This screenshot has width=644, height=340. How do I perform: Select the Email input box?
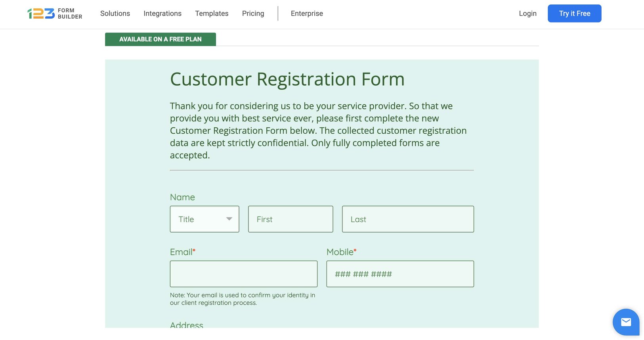(244, 274)
